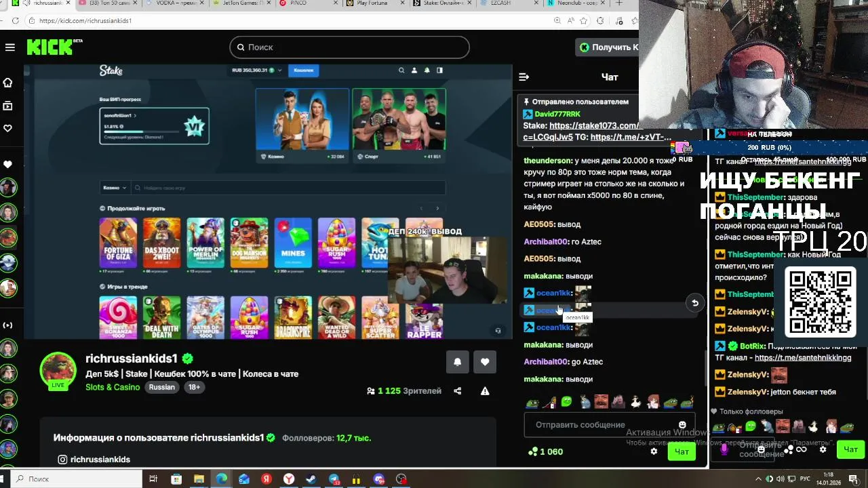Click the Kick search field
This screenshot has height=488, width=868.
349,47
